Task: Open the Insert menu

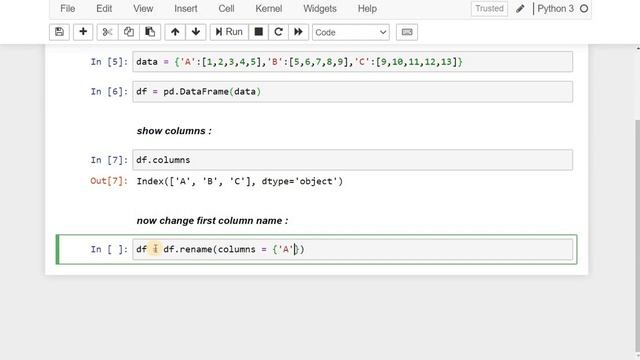Action: [x=186, y=9]
